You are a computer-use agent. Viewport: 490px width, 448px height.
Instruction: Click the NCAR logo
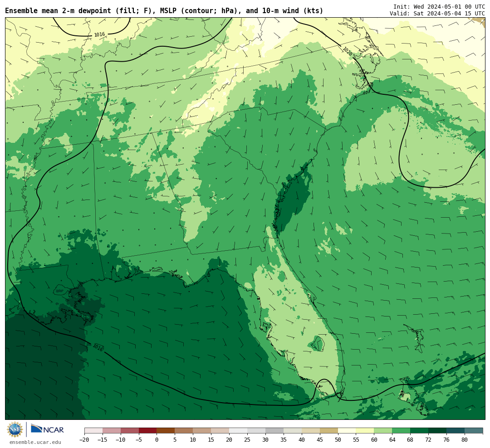47,429
